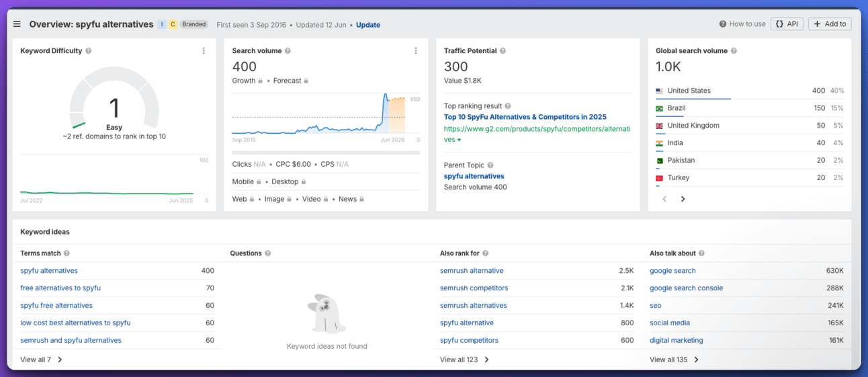Open google search console topic link
The height and width of the screenshot is (377, 868).
tap(687, 288)
